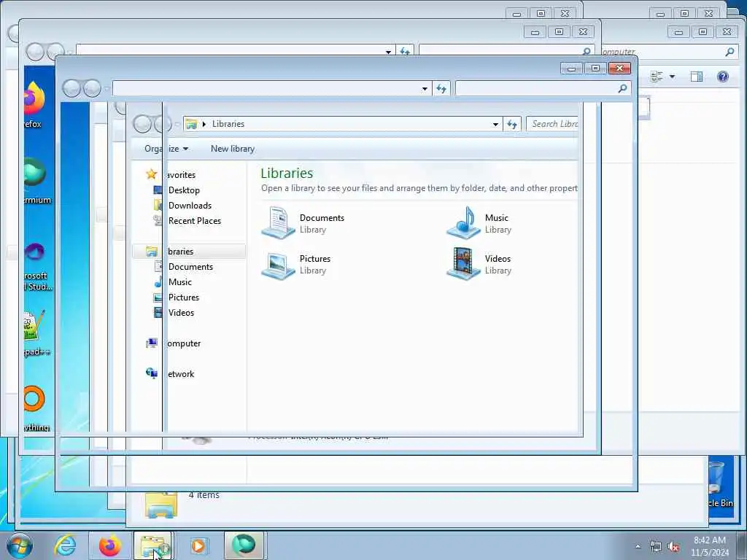
Task: Click back button in front ghost window
Action: tap(71, 88)
